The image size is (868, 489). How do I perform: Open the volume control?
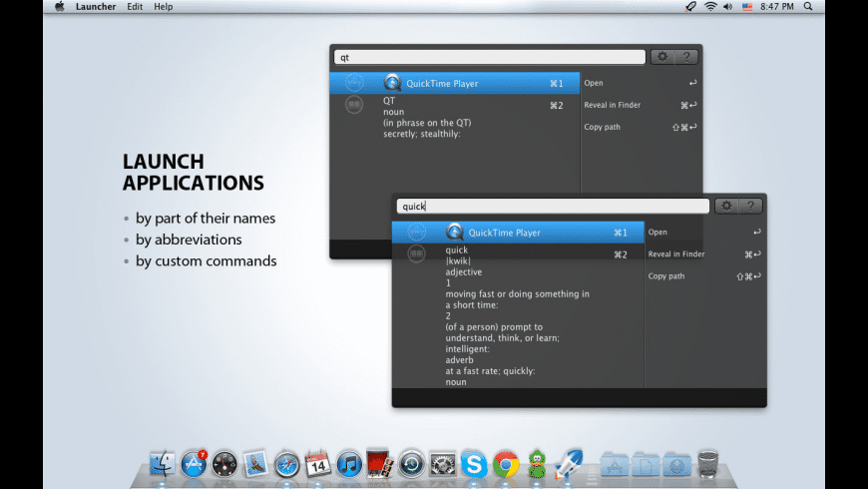[728, 7]
